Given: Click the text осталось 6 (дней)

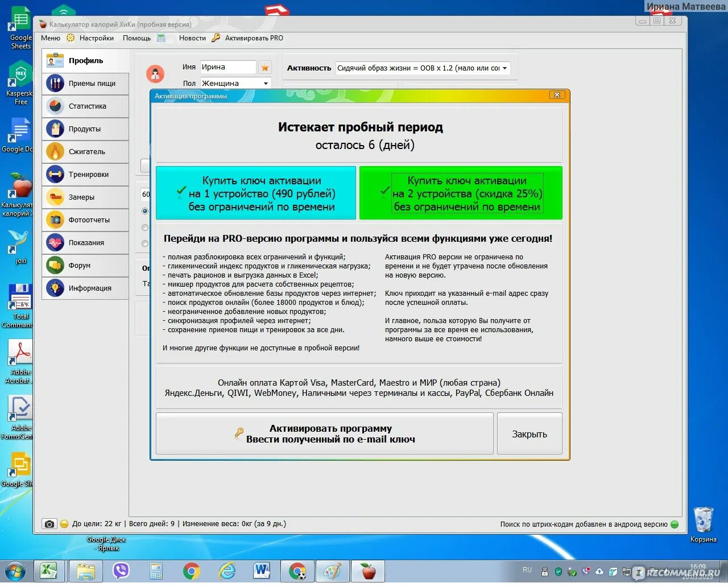Looking at the screenshot, I should point(365,145).
